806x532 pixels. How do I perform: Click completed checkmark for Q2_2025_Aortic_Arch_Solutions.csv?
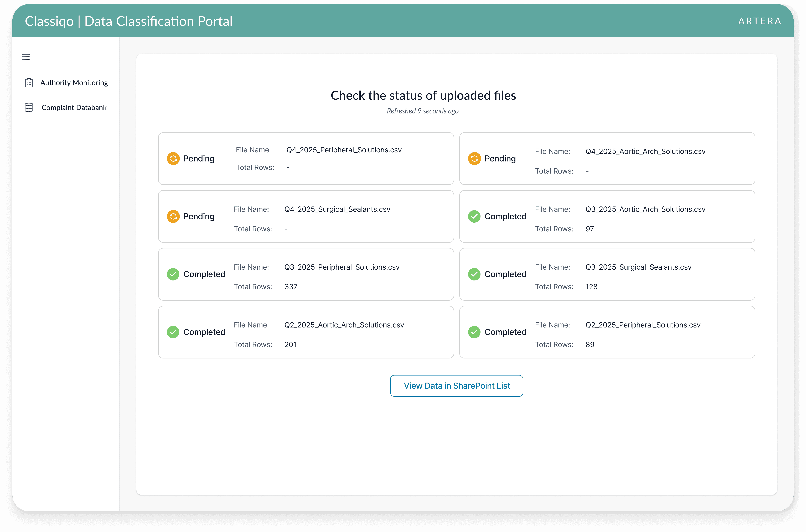coord(173,332)
